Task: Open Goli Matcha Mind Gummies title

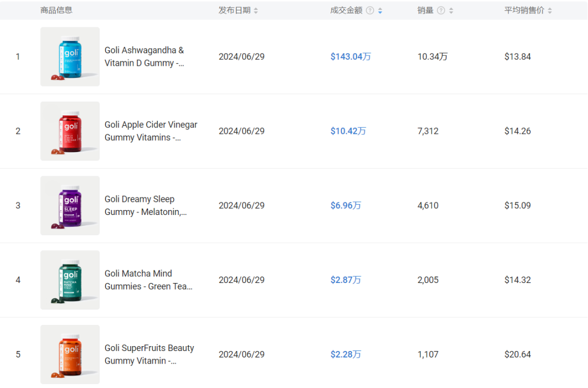Action: [149, 280]
